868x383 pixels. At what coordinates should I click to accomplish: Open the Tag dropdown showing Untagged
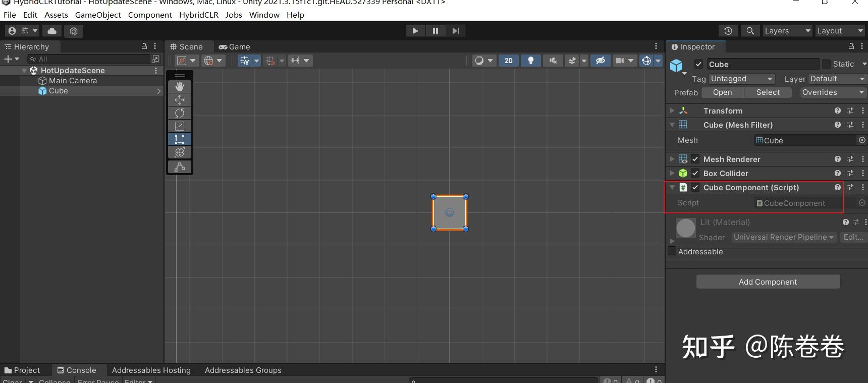741,79
